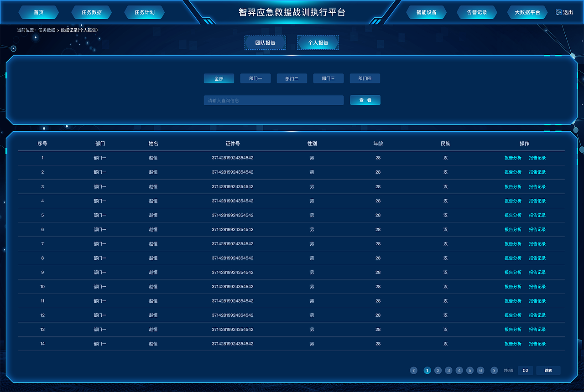
Task: Switch to the 个人报告 tab
Action: 318,42
